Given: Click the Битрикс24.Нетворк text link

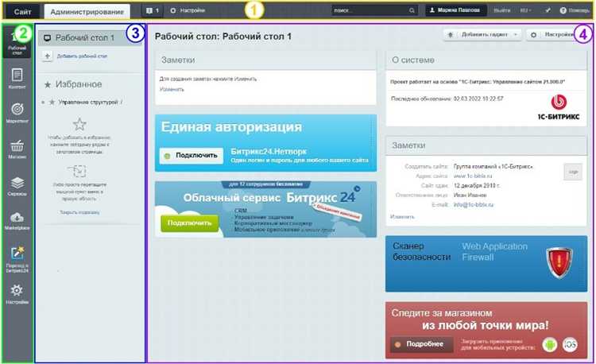Looking at the screenshot, I should click(269, 151).
